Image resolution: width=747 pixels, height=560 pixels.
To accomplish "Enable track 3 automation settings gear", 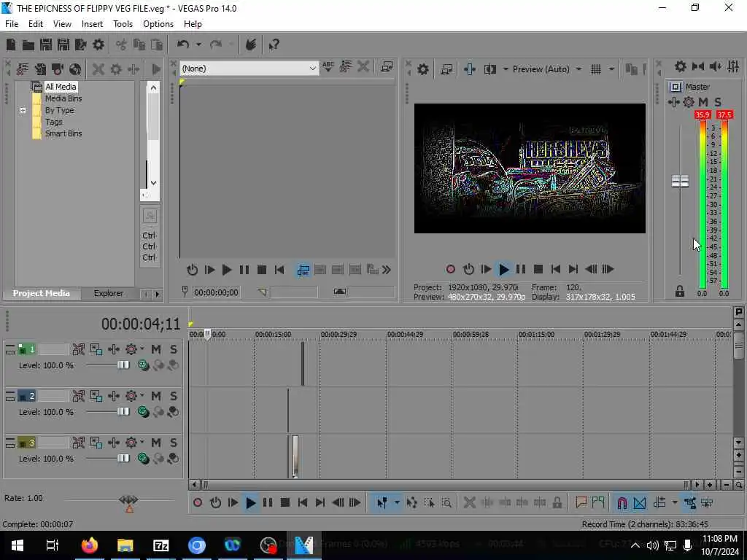I will click(131, 443).
